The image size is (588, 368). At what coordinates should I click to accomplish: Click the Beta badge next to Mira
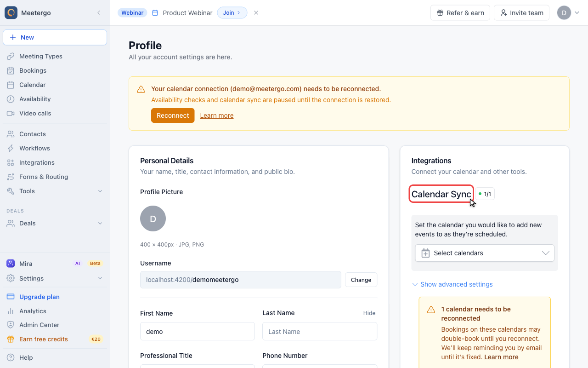95,264
